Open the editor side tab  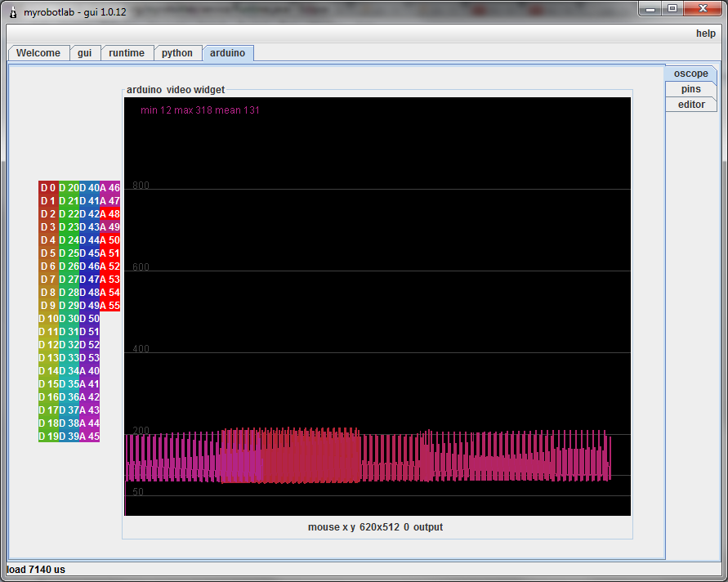point(691,105)
